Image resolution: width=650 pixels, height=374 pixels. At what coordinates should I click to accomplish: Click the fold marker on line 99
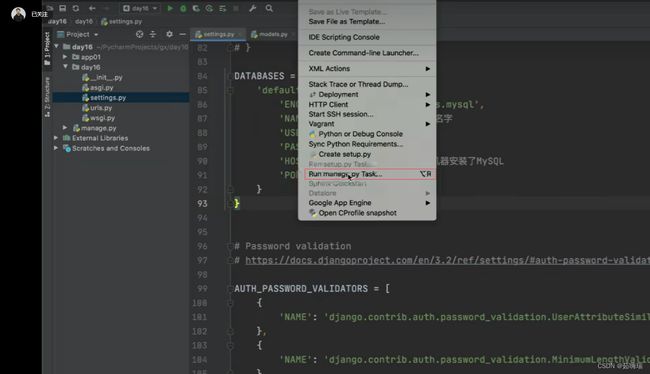pos(230,289)
